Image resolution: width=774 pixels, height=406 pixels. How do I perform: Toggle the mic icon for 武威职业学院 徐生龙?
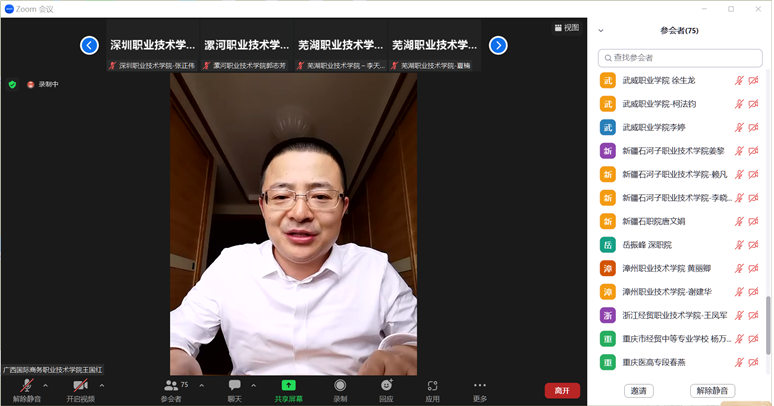click(x=740, y=81)
